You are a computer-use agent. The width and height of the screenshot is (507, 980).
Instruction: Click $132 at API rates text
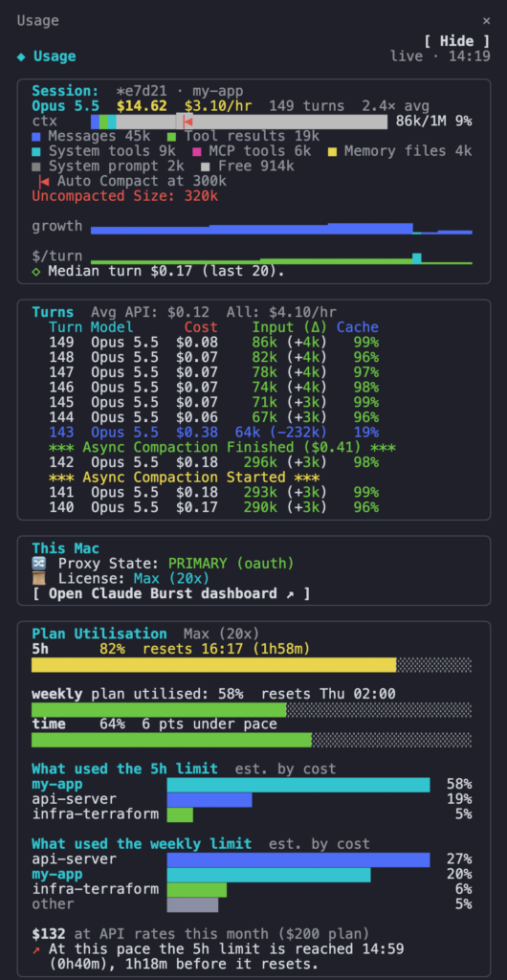(x=201, y=934)
